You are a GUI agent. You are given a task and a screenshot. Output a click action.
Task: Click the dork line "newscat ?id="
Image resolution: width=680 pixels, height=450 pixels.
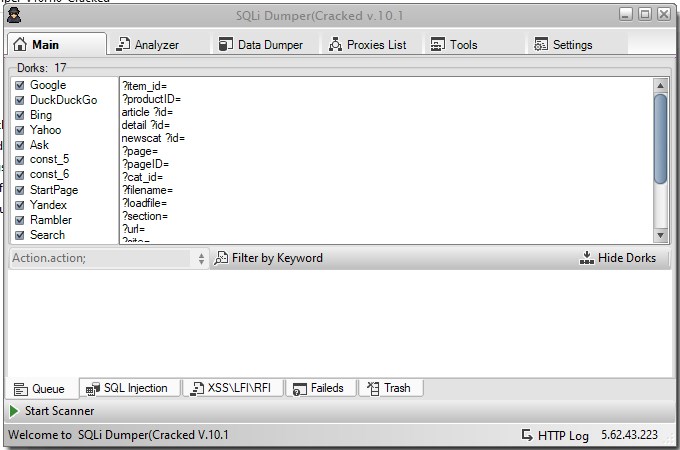coord(153,138)
